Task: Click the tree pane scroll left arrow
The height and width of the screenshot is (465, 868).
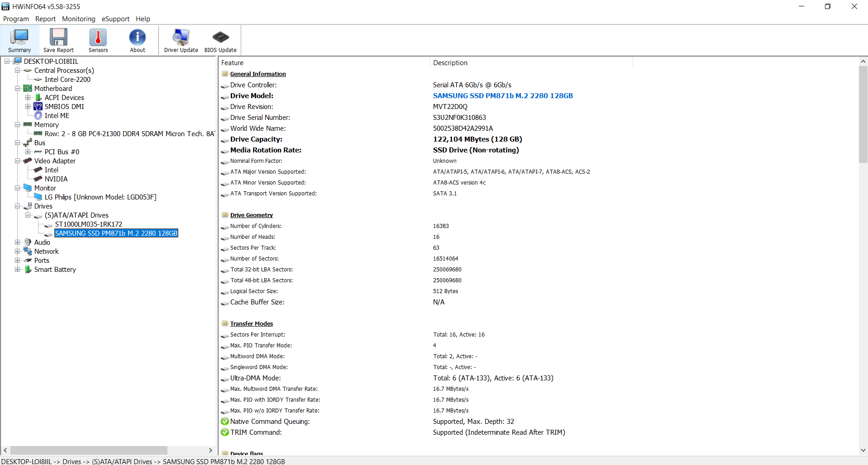Action: point(5,450)
